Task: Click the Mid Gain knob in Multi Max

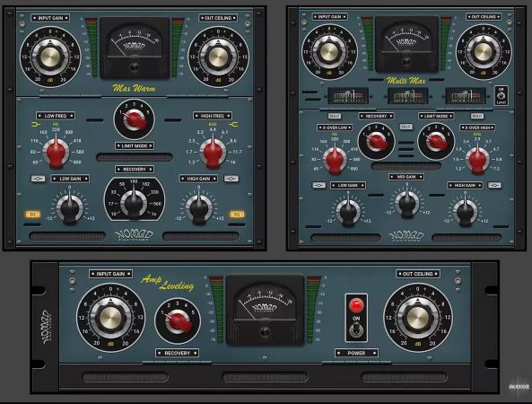Action: (x=406, y=202)
